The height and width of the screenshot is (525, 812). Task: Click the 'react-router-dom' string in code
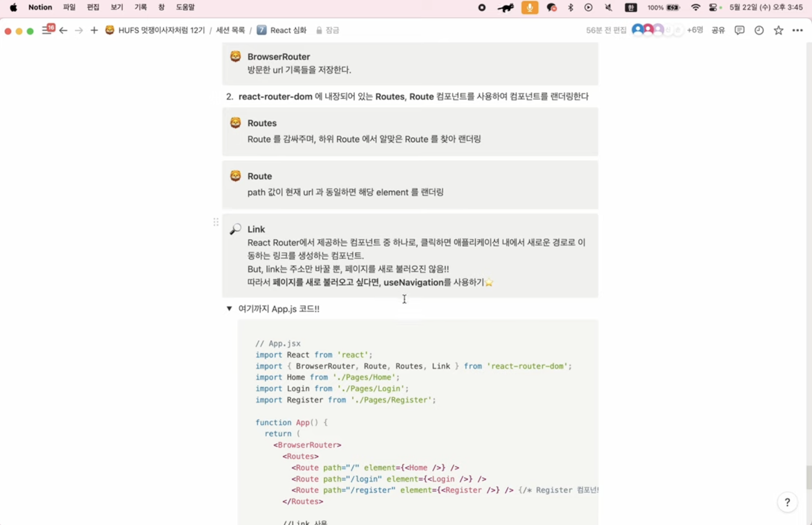click(x=527, y=366)
